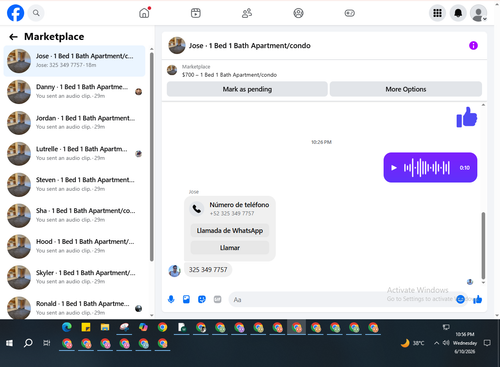500x367 pixels.
Task: Open the apps grid menu
Action: [437, 13]
